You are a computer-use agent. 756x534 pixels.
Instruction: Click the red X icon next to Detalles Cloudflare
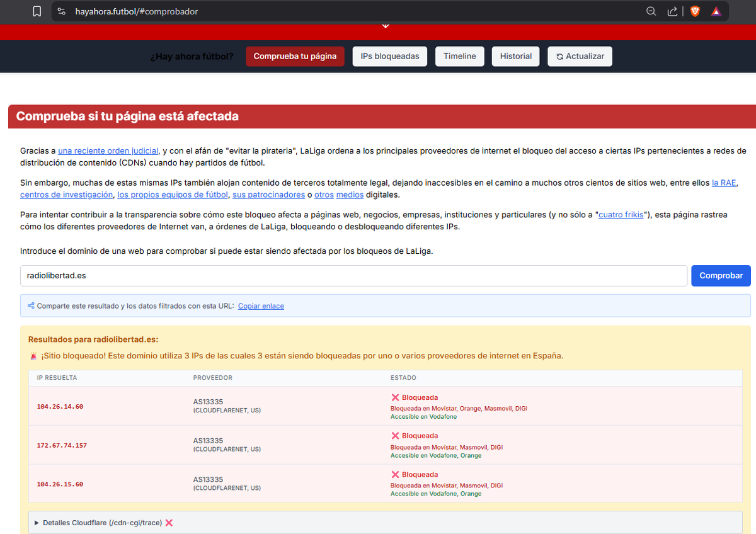(169, 523)
